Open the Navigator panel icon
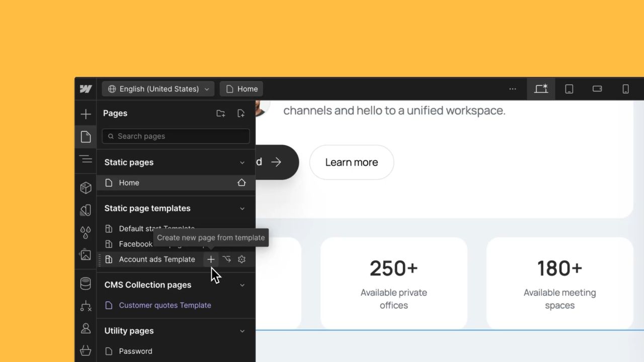Viewport: 644px width, 362px height. pyautogui.click(x=86, y=159)
